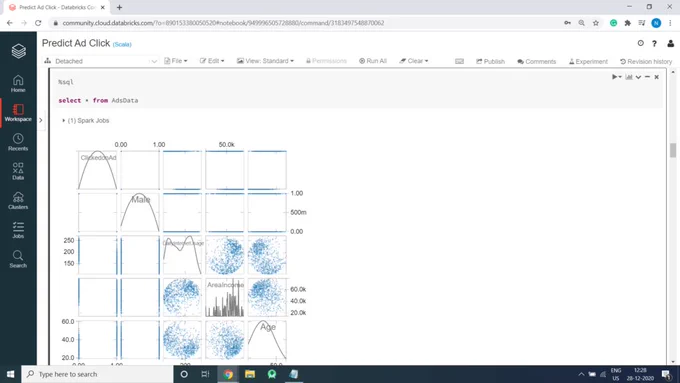Click the taskbar search box
Image resolution: width=680 pixels, height=383 pixels.
(x=98, y=374)
